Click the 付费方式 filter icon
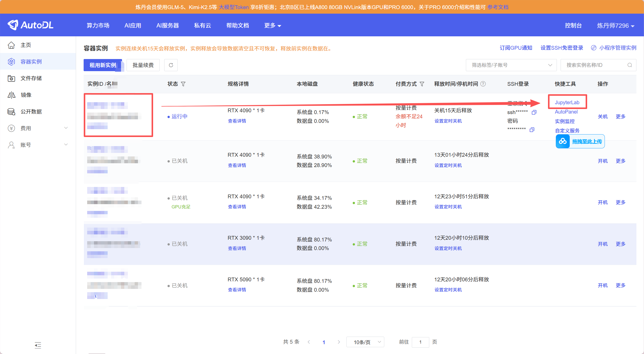Screen dimensions: 644x354 pyautogui.click(x=422, y=84)
